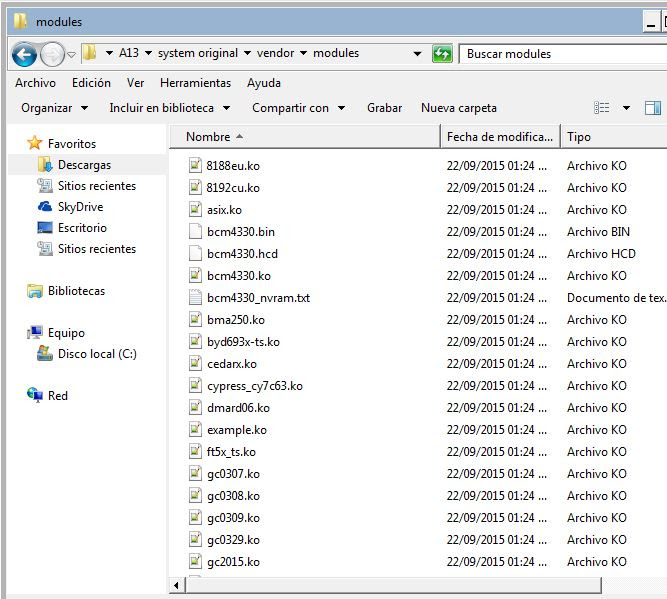This screenshot has width=667, height=599.
Task: Select example.ko file icon
Action: point(195,429)
